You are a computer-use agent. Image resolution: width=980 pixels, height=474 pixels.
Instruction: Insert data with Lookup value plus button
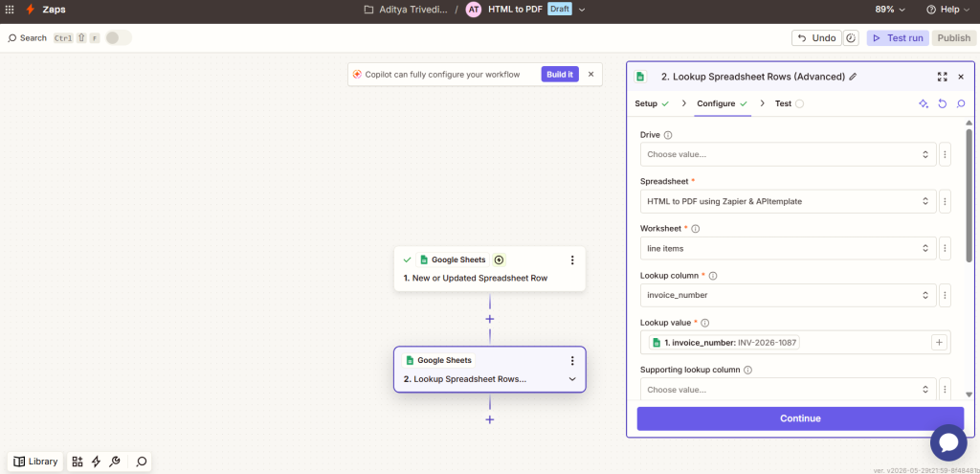940,343
